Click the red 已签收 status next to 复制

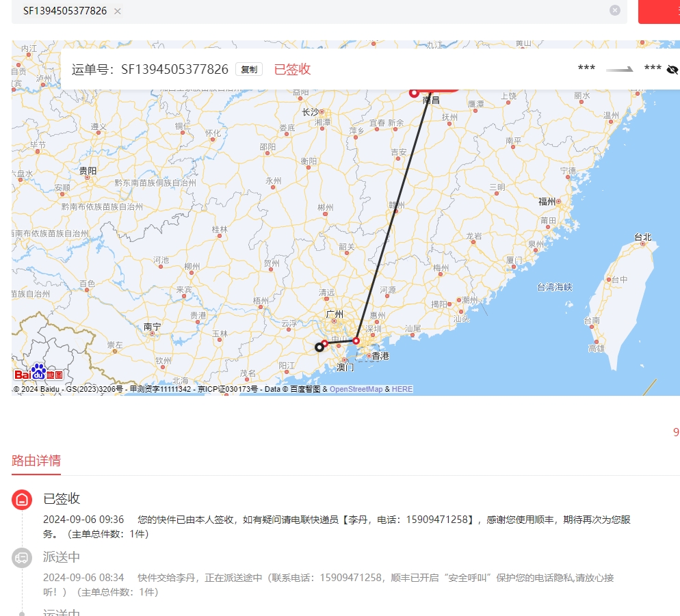292,69
